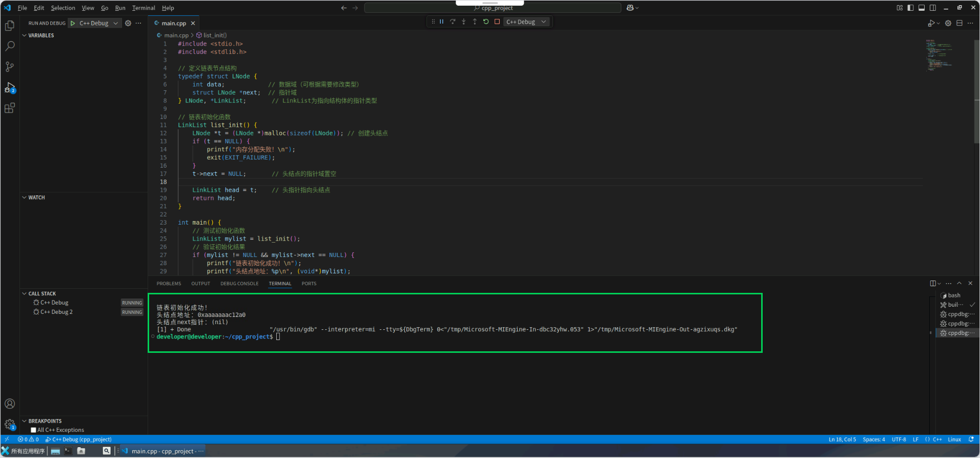Open terminal emulator from taskbar
This screenshot has width=980, height=458.
[x=68, y=451]
